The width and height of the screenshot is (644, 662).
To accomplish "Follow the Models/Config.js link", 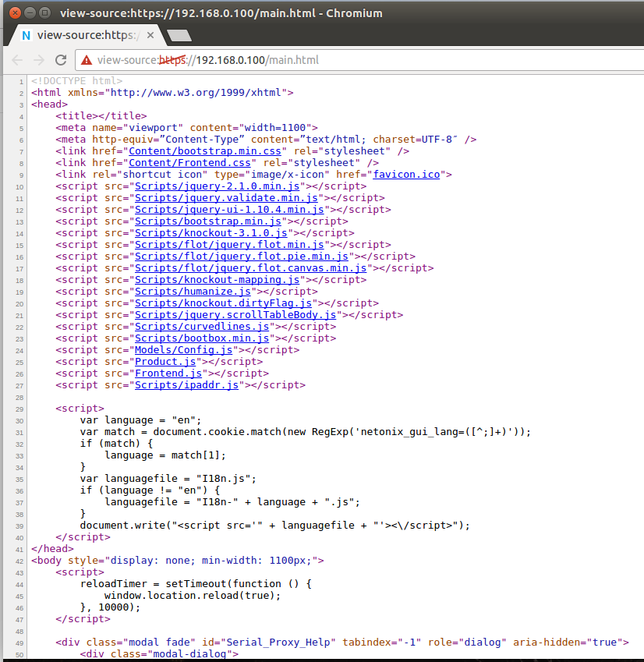I will 177,350.
